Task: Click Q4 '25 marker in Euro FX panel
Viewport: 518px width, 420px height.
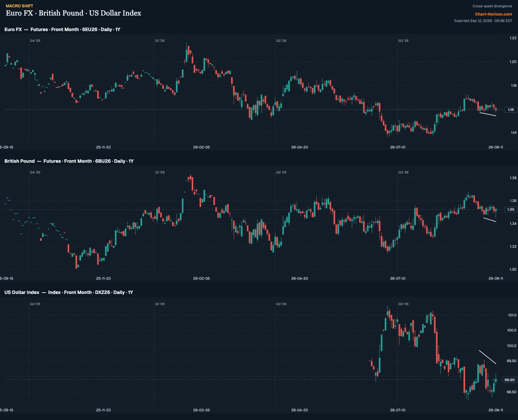Action: coord(35,41)
